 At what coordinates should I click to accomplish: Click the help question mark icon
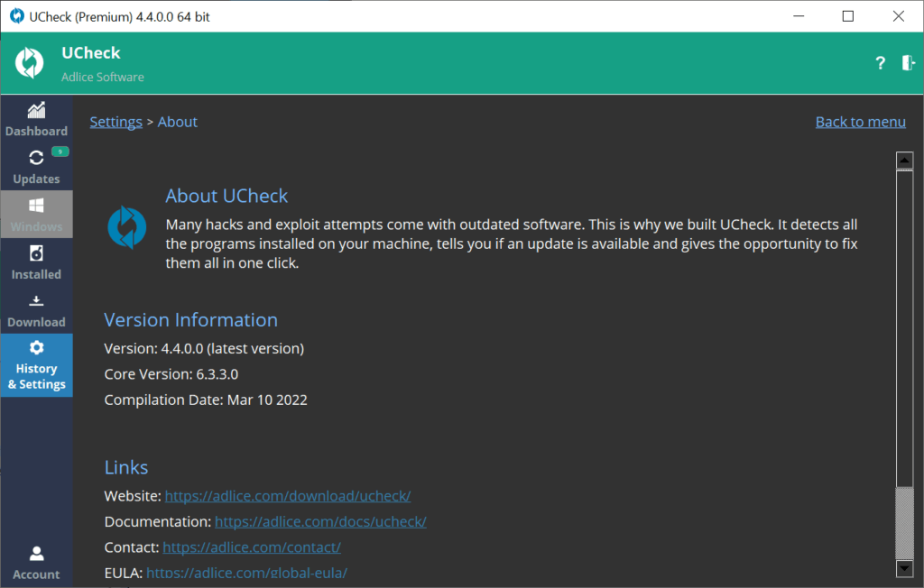(x=881, y=63)
